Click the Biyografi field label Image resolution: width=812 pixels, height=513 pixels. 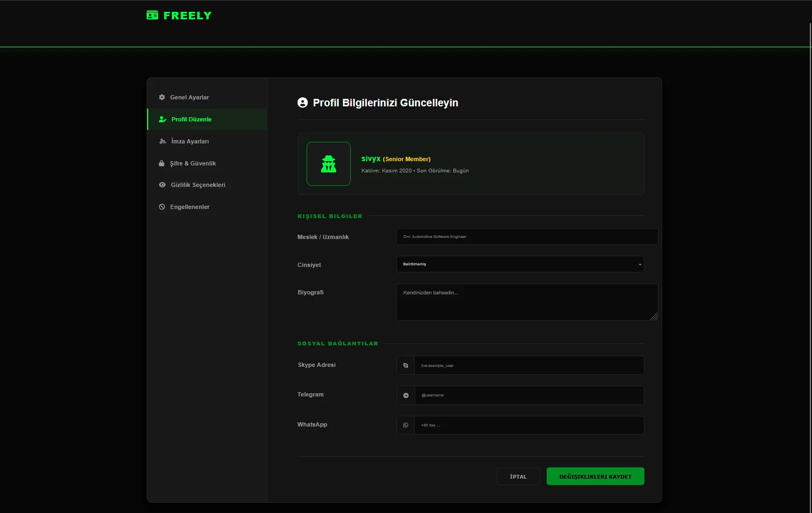(310, 292)
